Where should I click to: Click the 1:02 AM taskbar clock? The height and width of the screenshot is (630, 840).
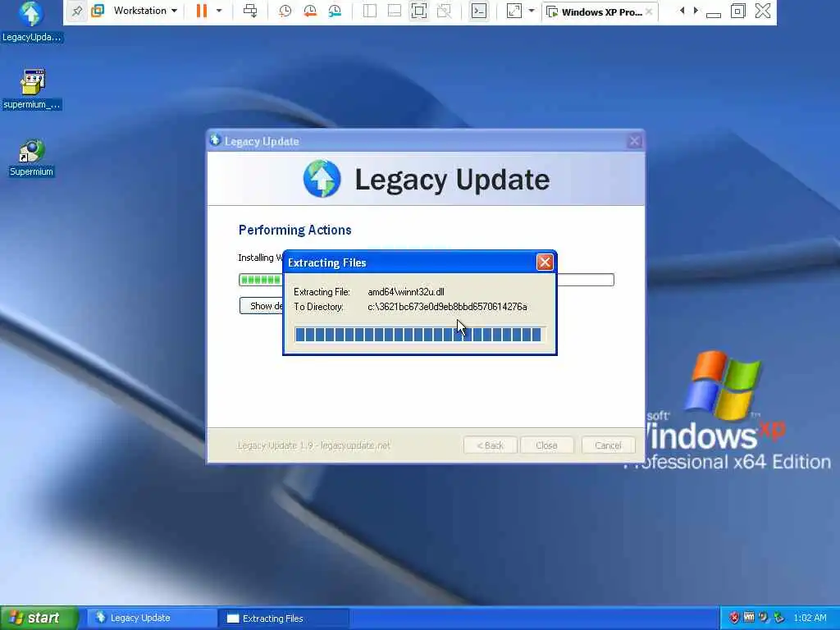tap(810, 618)
